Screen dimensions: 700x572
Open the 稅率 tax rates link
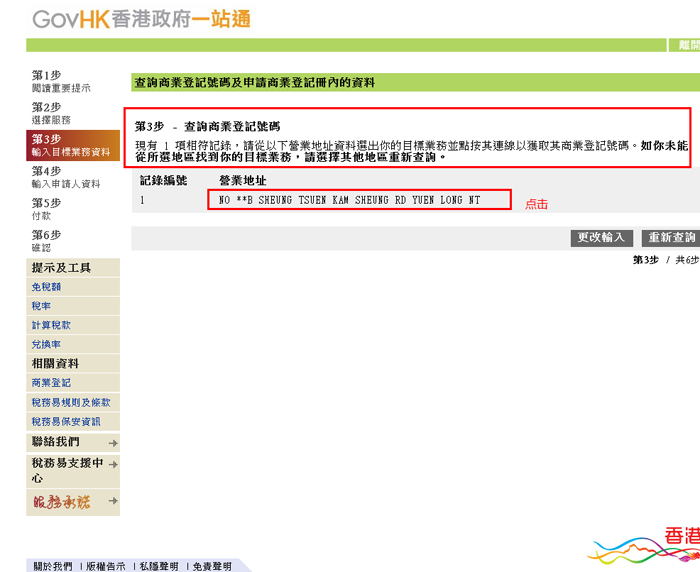tap(41, 306)
